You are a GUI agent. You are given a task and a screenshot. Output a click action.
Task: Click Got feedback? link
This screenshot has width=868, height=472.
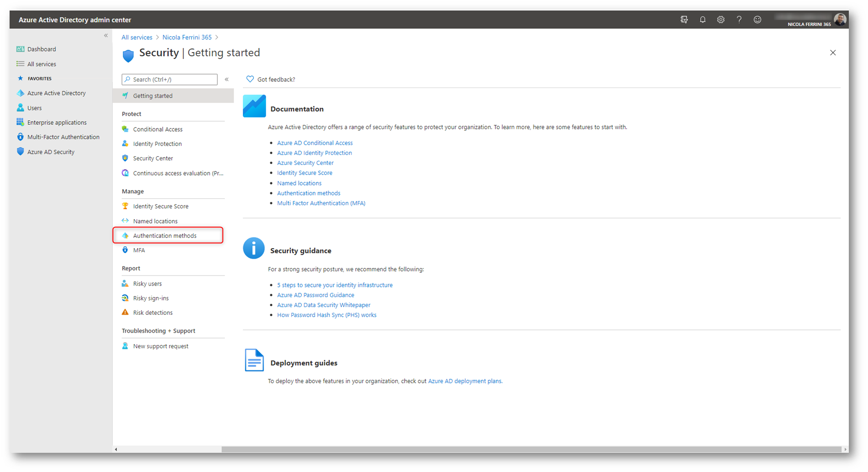(271, 80)
